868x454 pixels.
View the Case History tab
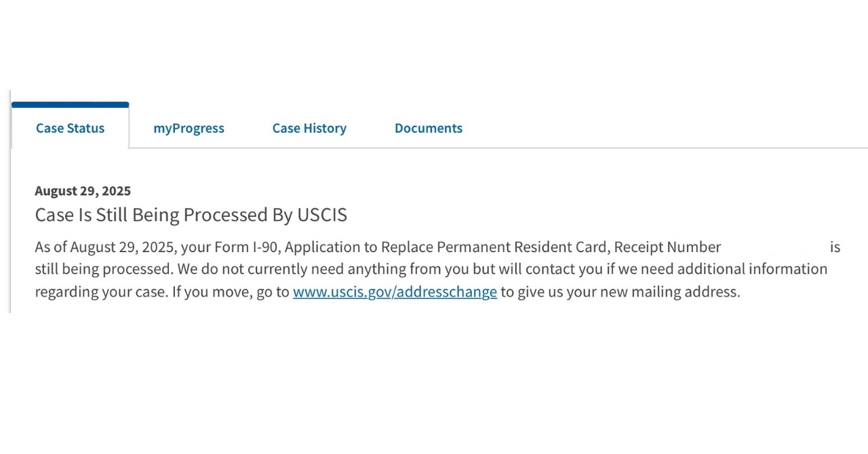coord(309,128)
